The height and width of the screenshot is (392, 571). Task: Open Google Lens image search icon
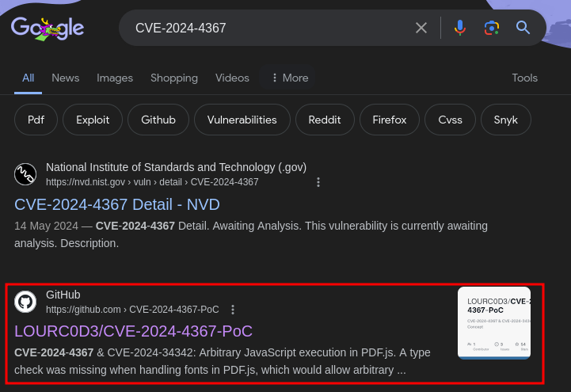491,28
